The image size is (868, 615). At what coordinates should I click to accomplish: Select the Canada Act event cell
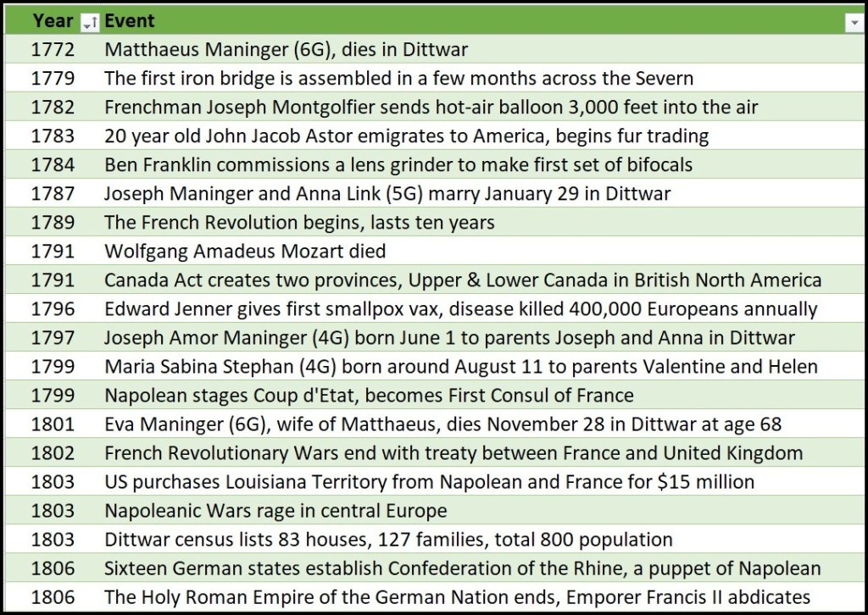coord(463,280)
